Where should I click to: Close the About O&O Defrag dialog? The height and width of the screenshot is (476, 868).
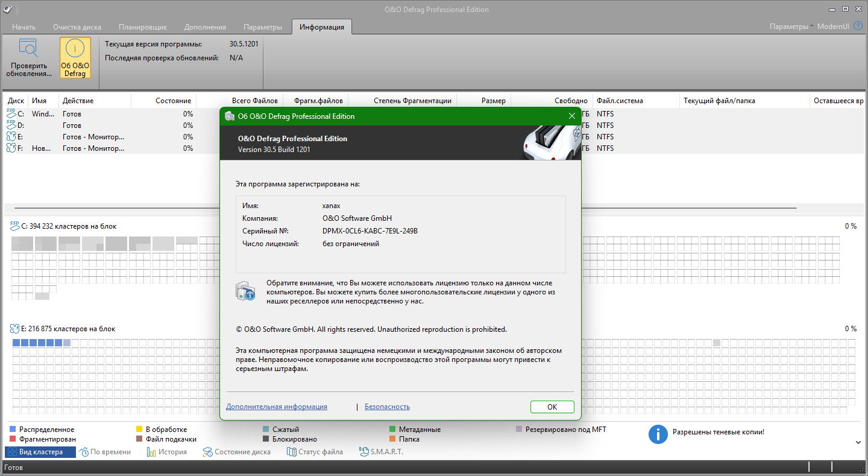point(572,116)
